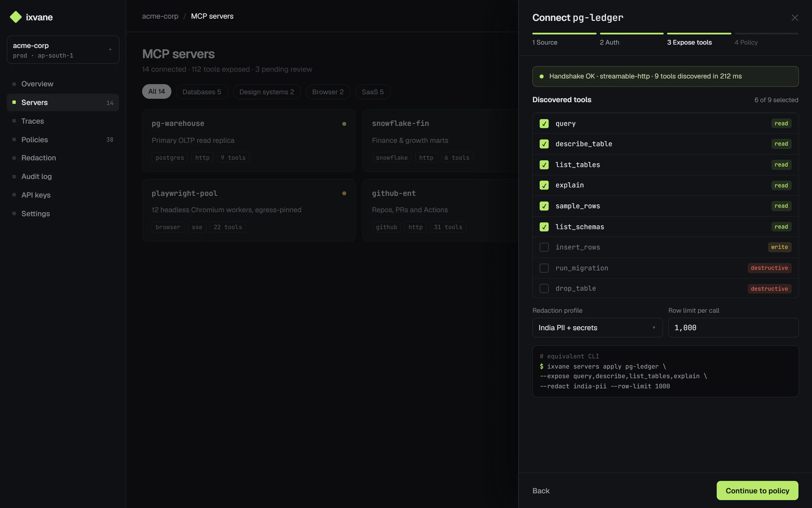Click the '22 tools' tag on playwright-pool
Screen dimensions: 812x508
228,227
